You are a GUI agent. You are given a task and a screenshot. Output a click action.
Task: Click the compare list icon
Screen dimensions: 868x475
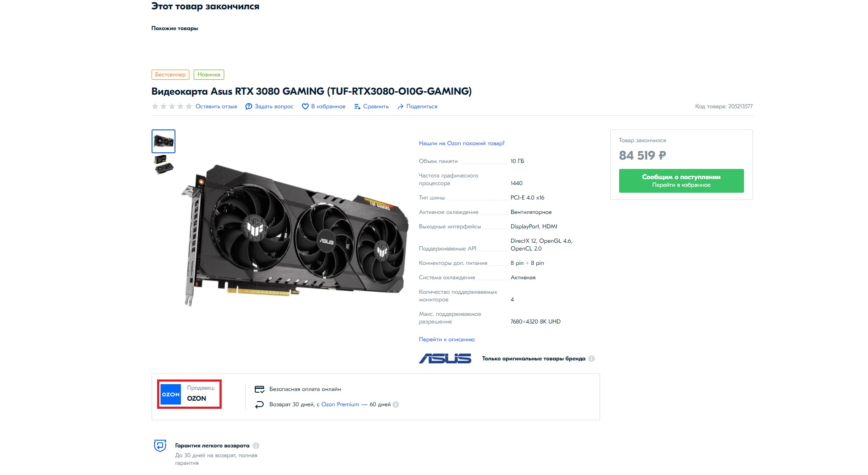tap(358, 107)
